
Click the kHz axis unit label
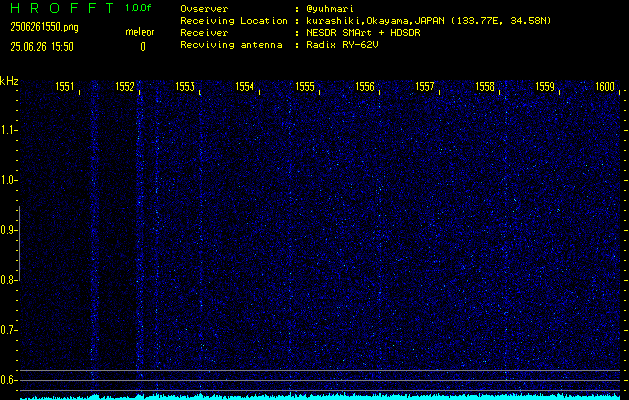coord(9,81)
